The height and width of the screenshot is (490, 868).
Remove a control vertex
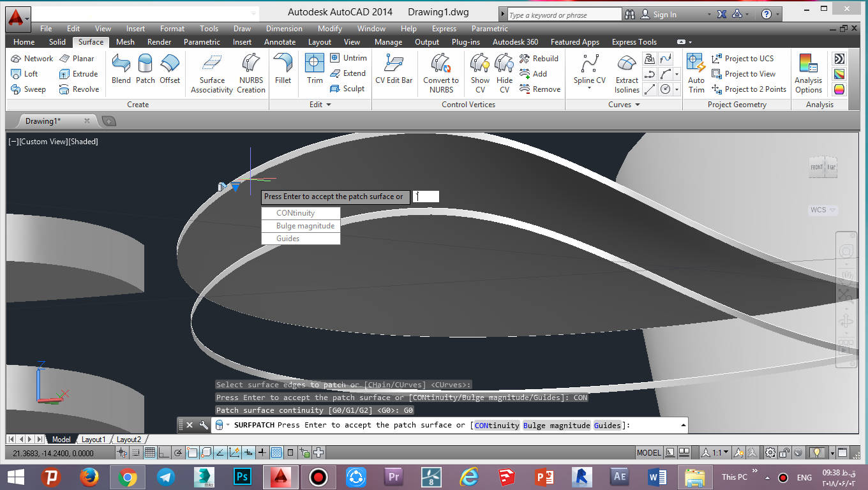pyautogui.click(x=540, y=89)
